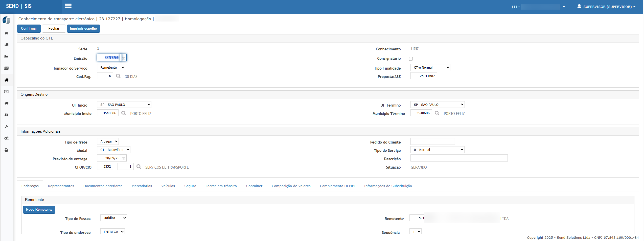Open the UF Término dropdown
Viewport: 644px width, 241px height.
437,105
